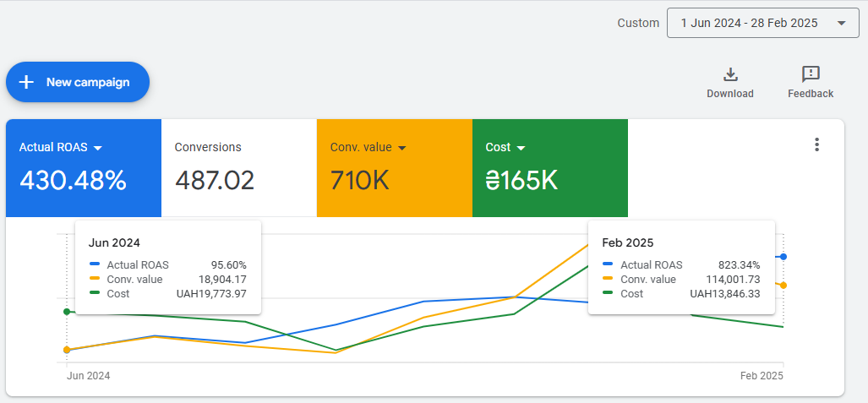Click the plus icon in New campaign

(26, 82)
